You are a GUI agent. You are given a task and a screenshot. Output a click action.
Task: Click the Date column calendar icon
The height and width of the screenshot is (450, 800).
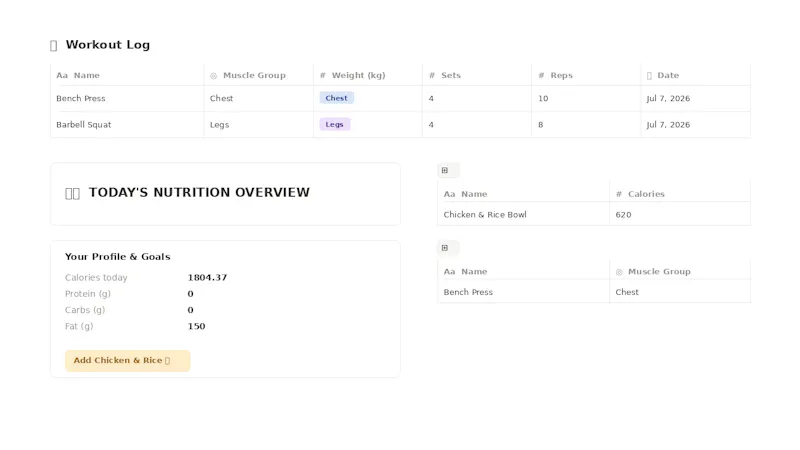tap(649, 76)
